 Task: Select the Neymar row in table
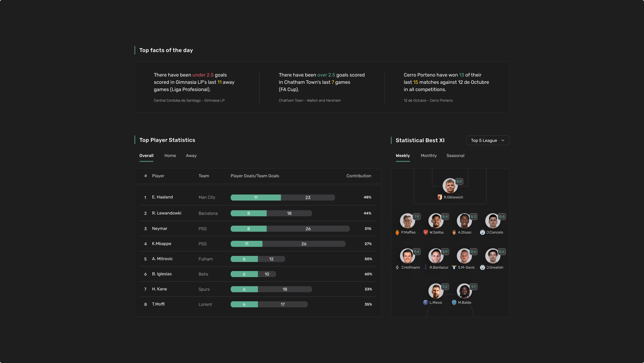258,229
